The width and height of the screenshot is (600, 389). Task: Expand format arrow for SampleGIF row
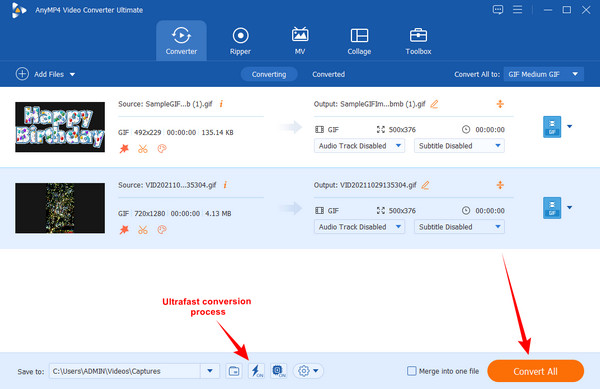(x=569, y=126)
